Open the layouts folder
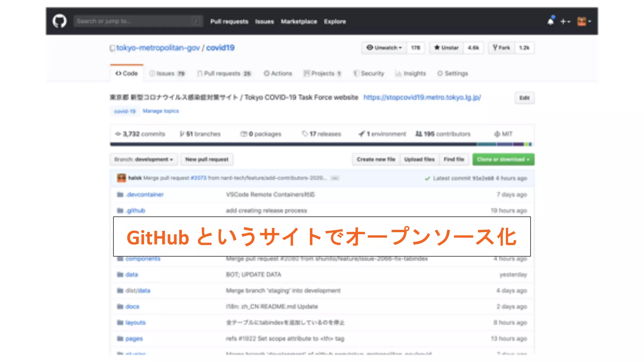The width and height of the screenshot is (644, 362). 135,323
